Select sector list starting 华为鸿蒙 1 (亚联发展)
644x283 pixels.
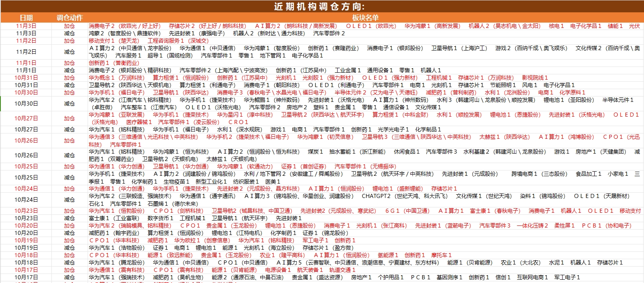(364, 118)
